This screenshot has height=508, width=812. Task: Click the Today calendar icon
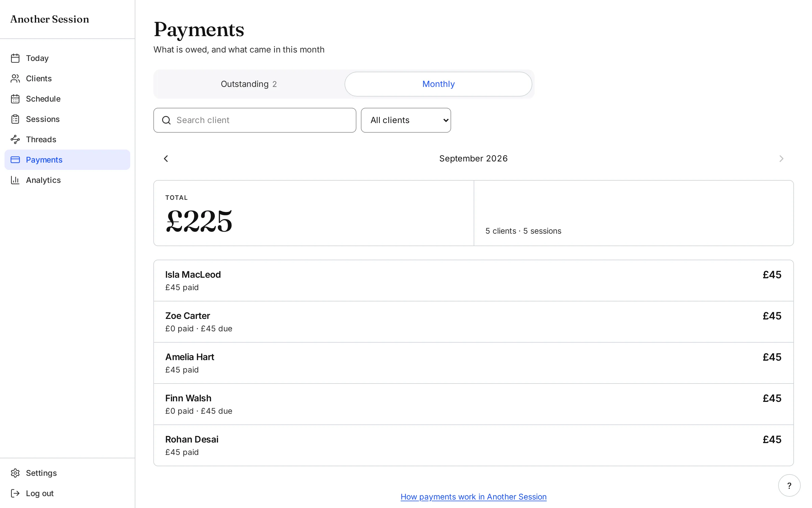pyautogui.click(x=15, y=58)
